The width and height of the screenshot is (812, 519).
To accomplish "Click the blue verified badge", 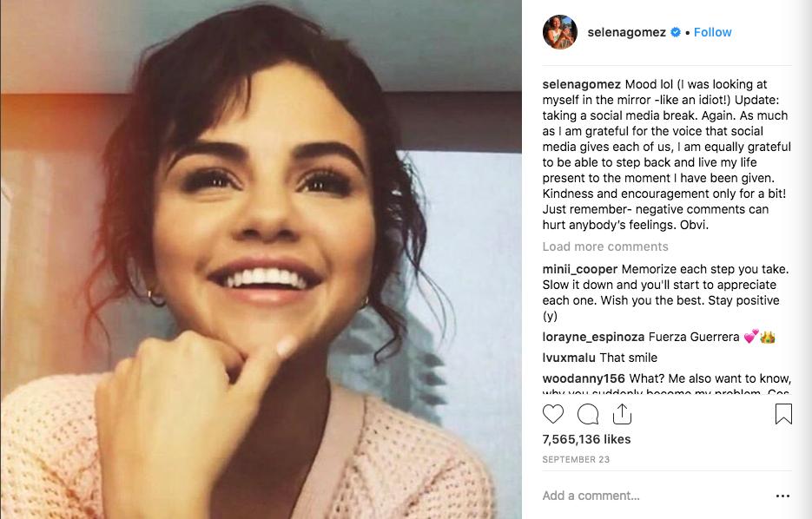I will pos(676,32).
